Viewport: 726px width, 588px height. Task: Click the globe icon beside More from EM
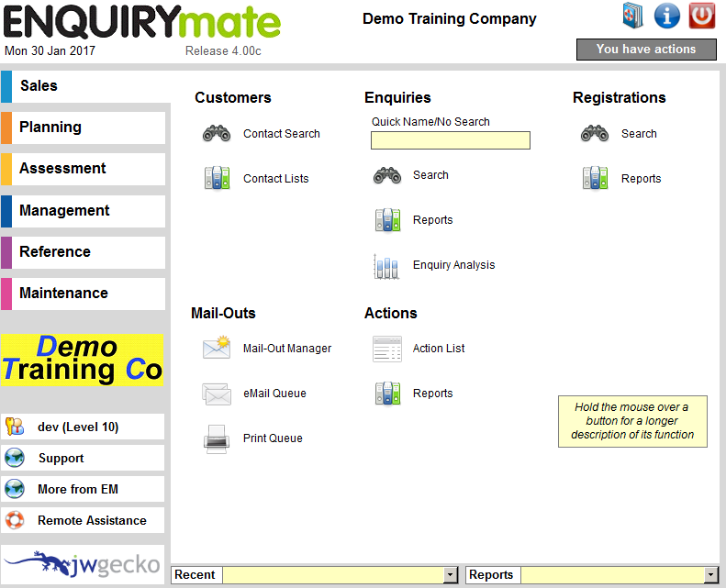15,489
